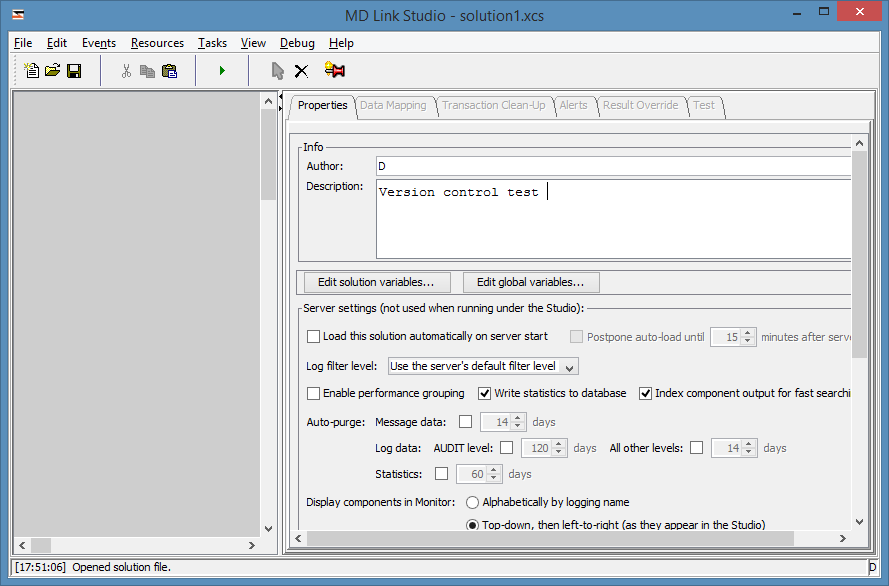Uncheck Write statistics to database
The image size is (889, 586).
[x=484, y=393]
